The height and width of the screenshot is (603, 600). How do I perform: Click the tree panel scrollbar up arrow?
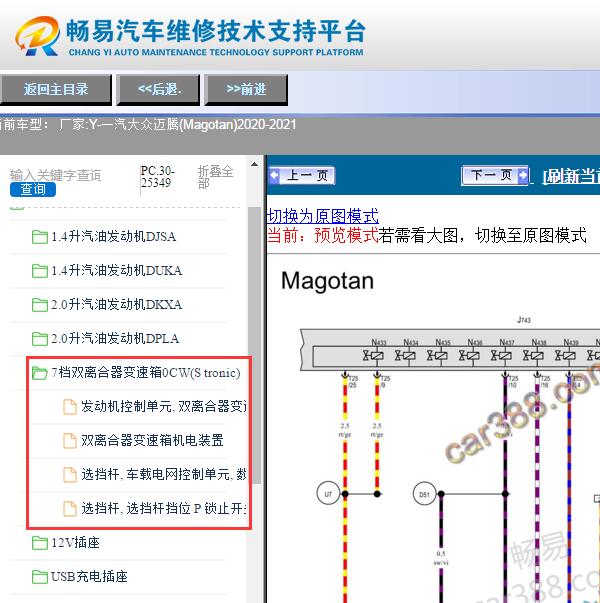pyautogui.click(x=254, y=165)
